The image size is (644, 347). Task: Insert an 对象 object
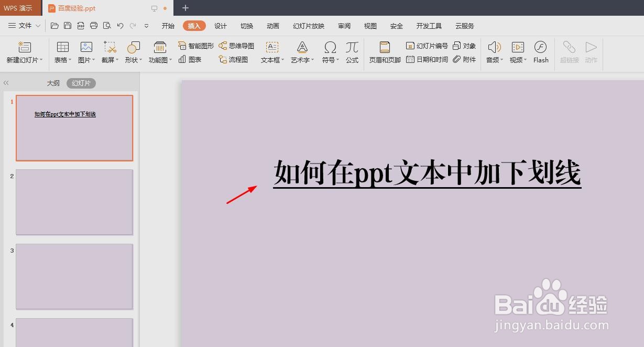464,46
